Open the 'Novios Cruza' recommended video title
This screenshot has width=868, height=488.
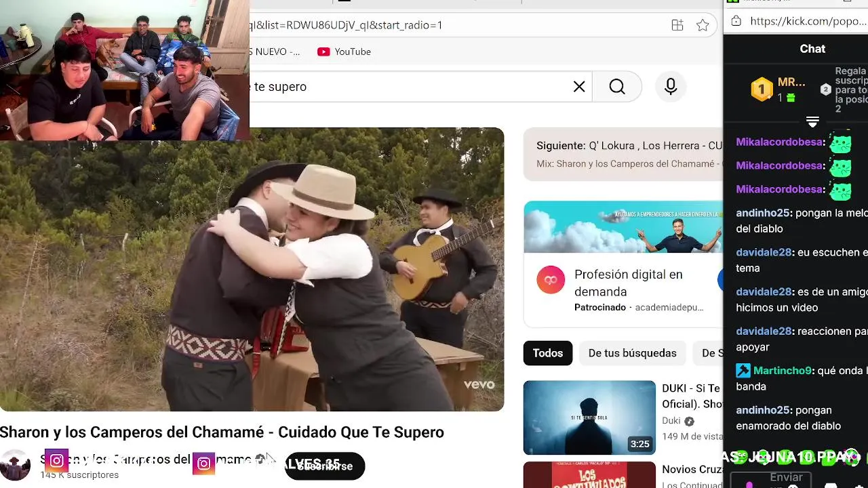click(x=692, y=469)
